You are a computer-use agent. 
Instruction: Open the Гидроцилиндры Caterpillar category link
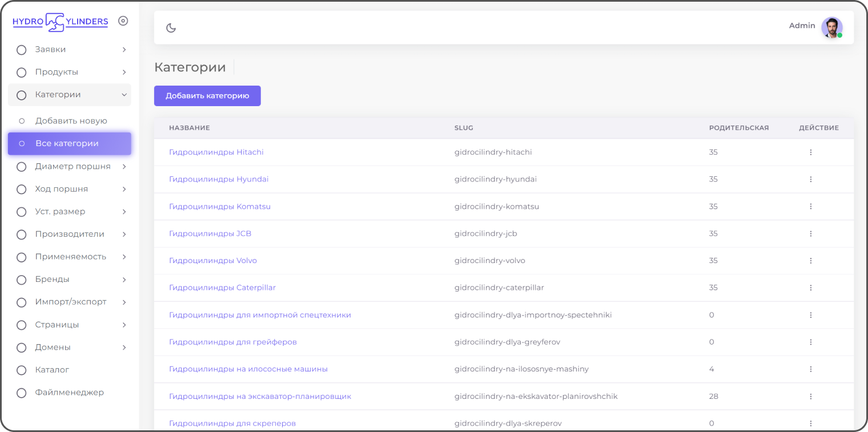coord(222,288)
